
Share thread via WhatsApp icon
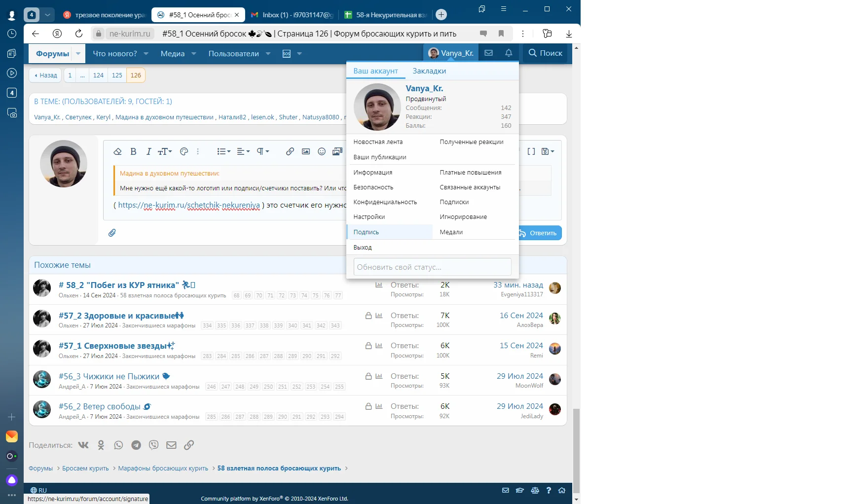118,445
